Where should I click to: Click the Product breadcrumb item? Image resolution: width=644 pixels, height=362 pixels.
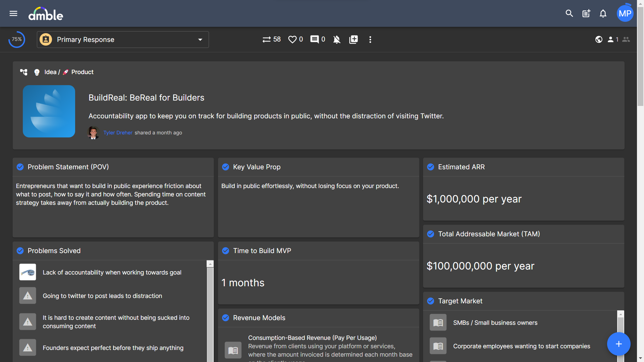(x=82, y=72)
